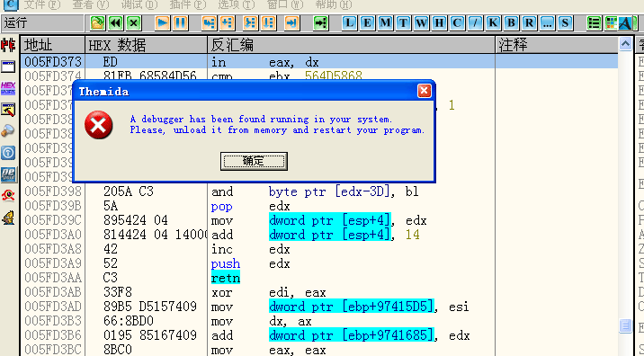The width and height of the screenshot is (644, 356).
Task: Click the HEX icon in left sidebar
Action: coord(8,88)
